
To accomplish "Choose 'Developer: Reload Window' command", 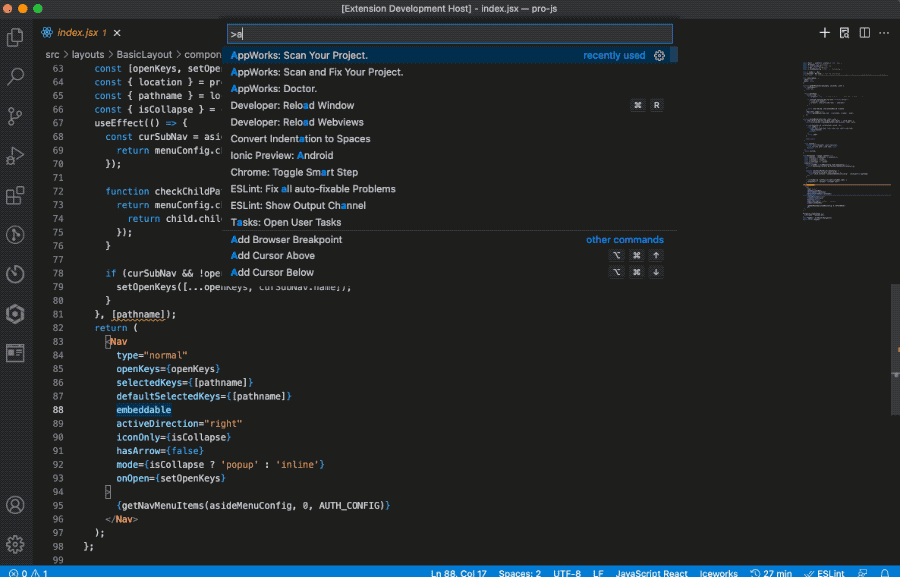I will 292,105.
